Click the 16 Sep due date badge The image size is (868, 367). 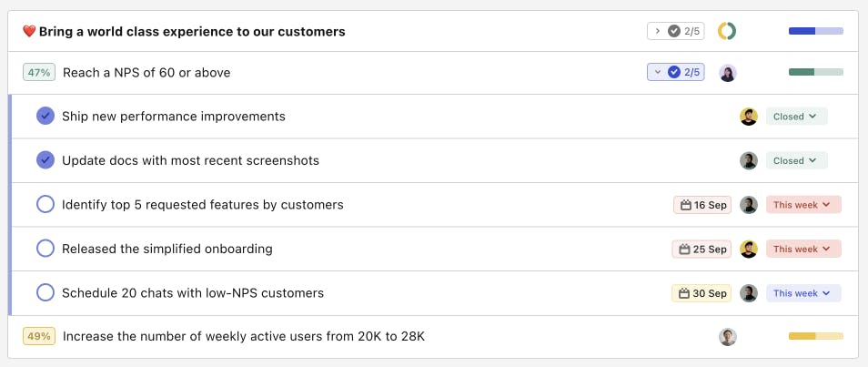click(702, 205)
